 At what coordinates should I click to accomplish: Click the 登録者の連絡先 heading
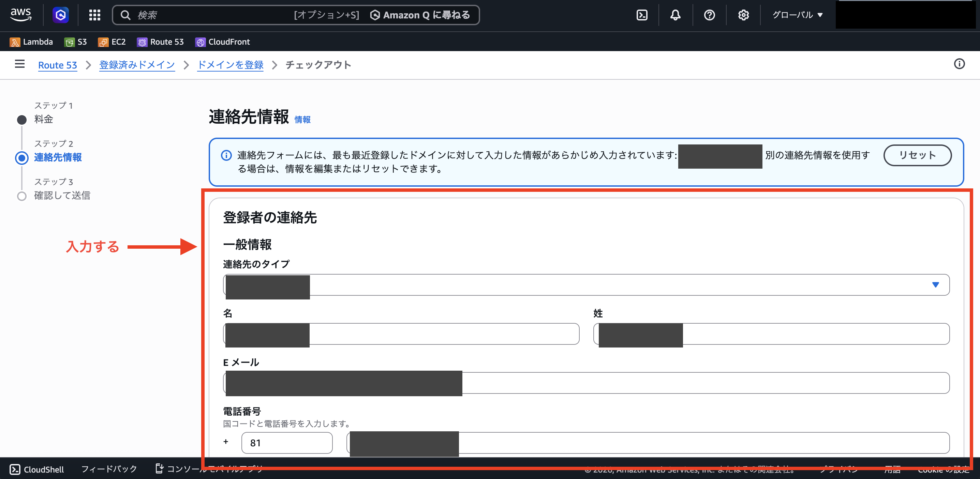(270, 217)
